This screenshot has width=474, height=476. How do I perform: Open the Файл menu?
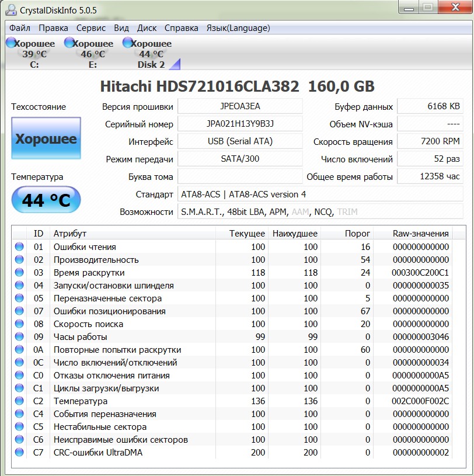[20, 28]
